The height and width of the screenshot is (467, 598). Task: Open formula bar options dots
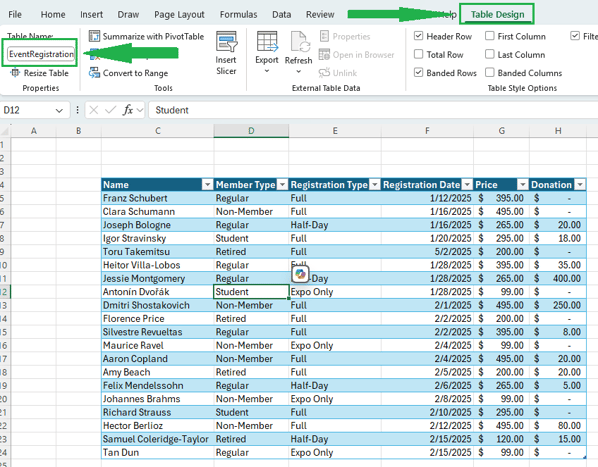(77, 110)
